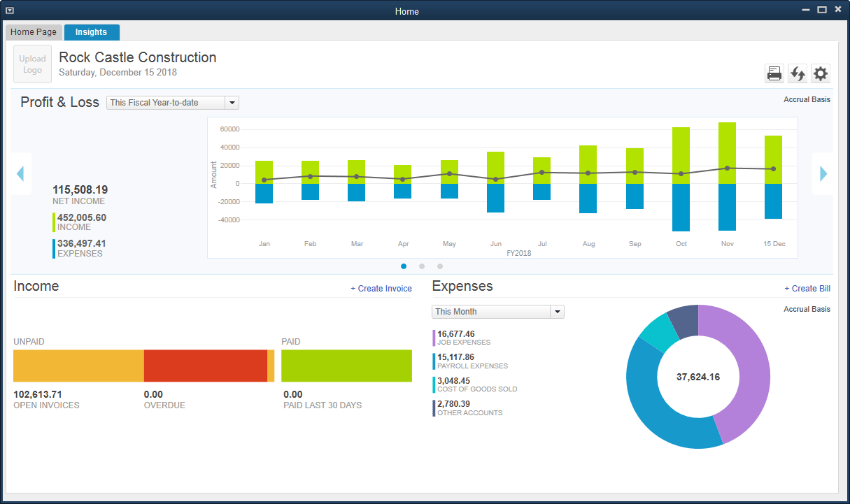This screenshot has height=504, width=850.
Task: Open the Insights customize settings gear
Action: 820,73
